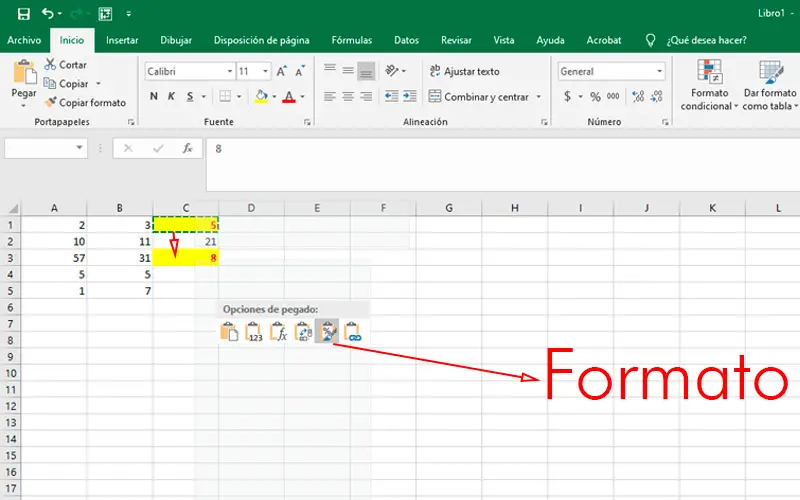The image size is (800, 500).
Task: Toggle underline (S) formatting
Action: coord(190,96)
